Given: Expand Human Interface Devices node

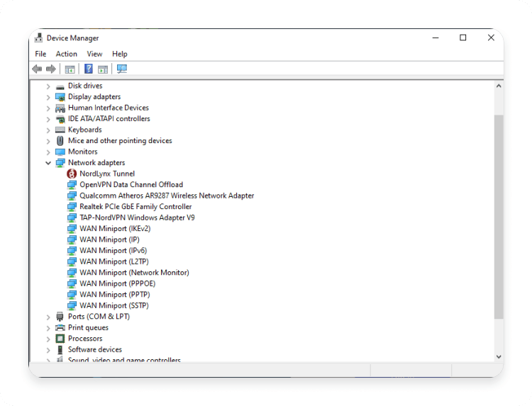Looking at the screenshot, I should point(48,108).
